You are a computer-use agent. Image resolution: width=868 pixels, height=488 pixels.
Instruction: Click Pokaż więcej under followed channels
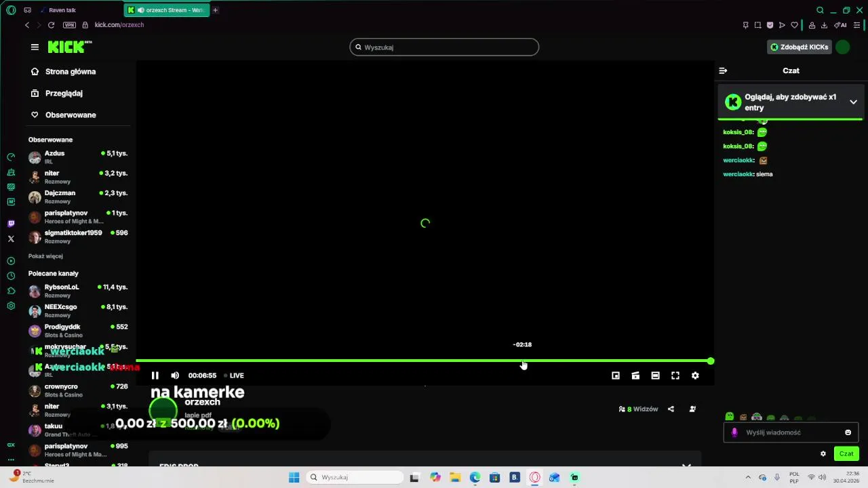click(45, 256)
